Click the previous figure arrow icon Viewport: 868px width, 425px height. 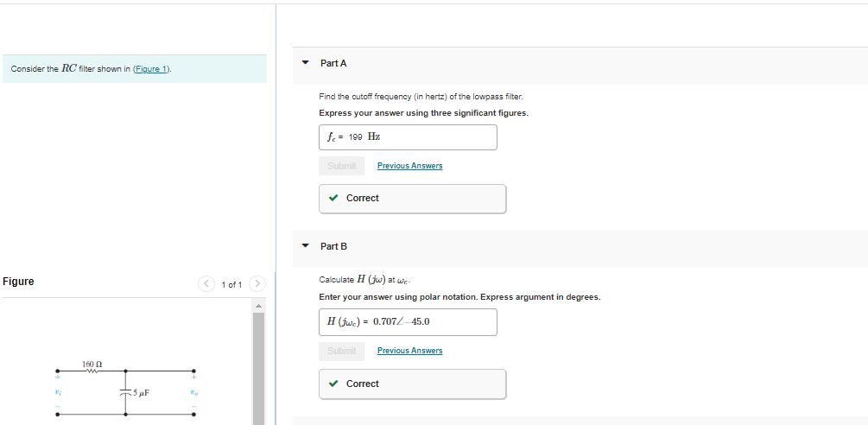[x=206, y=284]
